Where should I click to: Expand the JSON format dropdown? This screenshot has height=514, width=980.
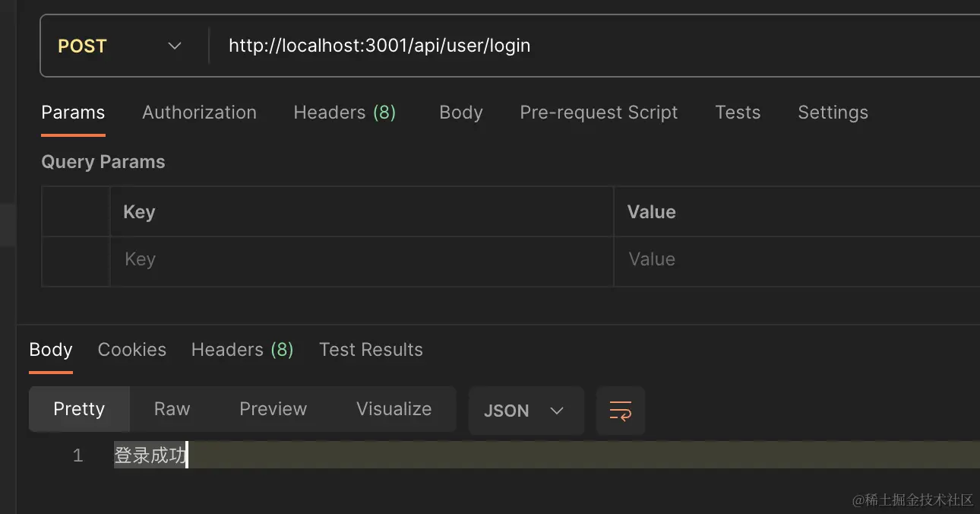[525, 411]
